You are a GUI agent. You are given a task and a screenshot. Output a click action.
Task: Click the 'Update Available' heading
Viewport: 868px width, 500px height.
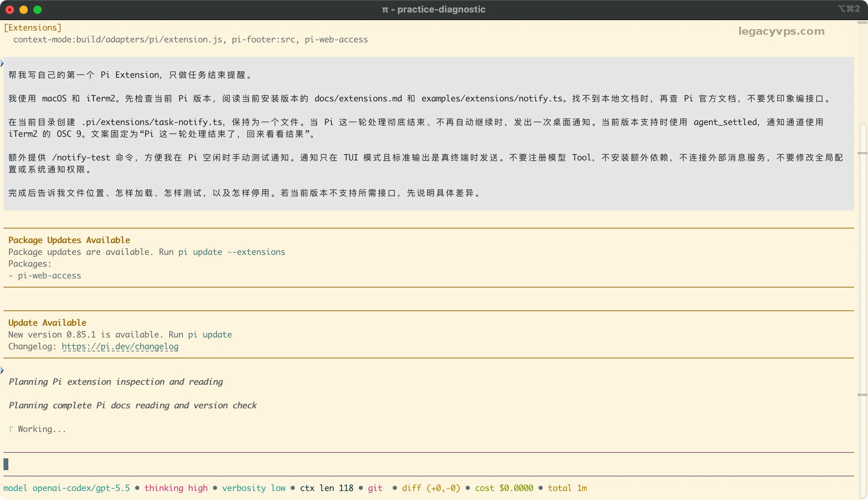[47, 323]
